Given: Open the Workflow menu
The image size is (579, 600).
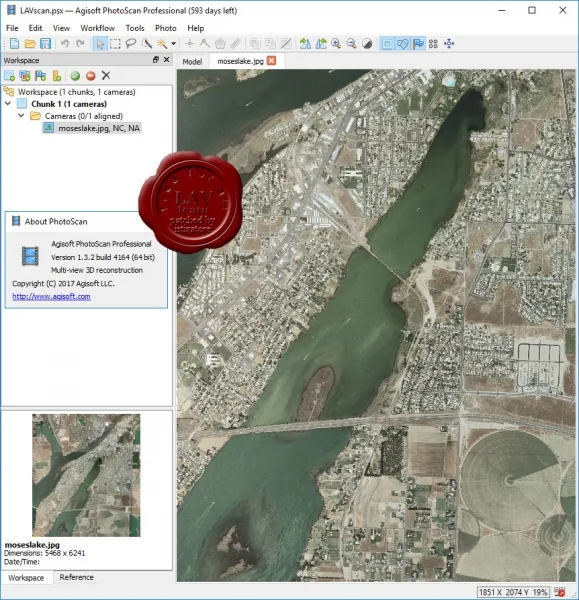Looking at the screenshot, I should pos(98,28).
